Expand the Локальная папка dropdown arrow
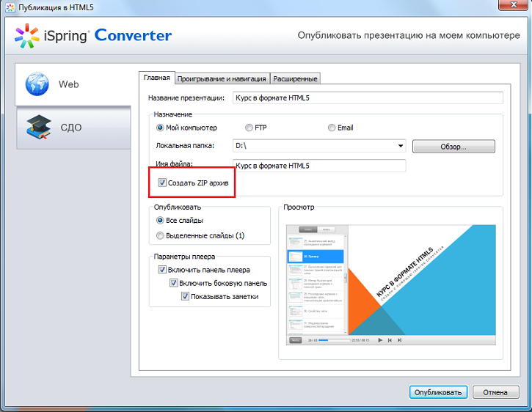The image size is (532, 412). (401, 146)
